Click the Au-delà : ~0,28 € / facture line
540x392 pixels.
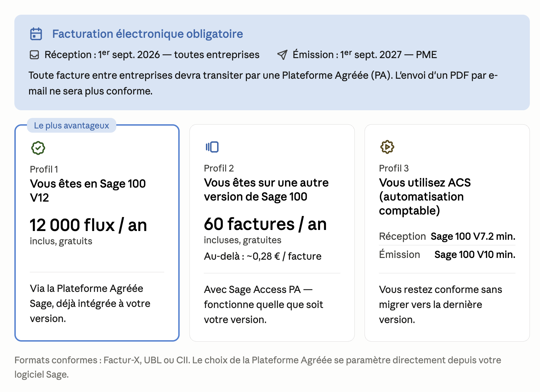pos(263,257)
